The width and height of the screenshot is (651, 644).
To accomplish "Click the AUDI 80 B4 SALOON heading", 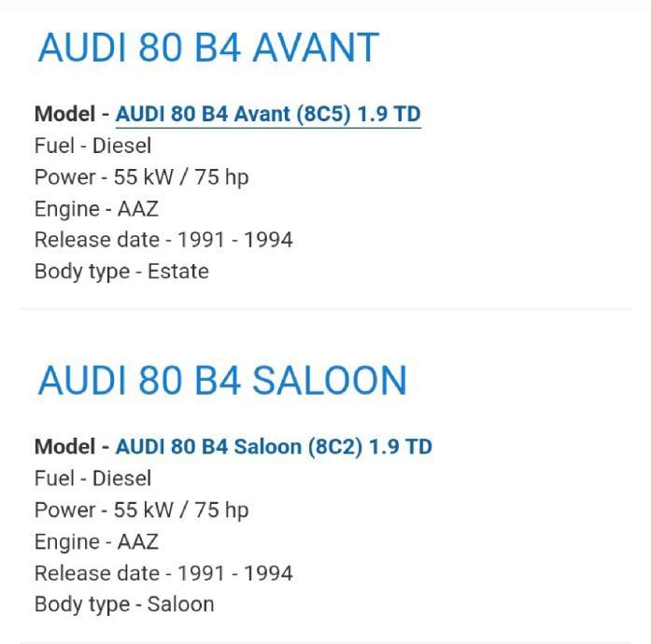I will point(222,381).
